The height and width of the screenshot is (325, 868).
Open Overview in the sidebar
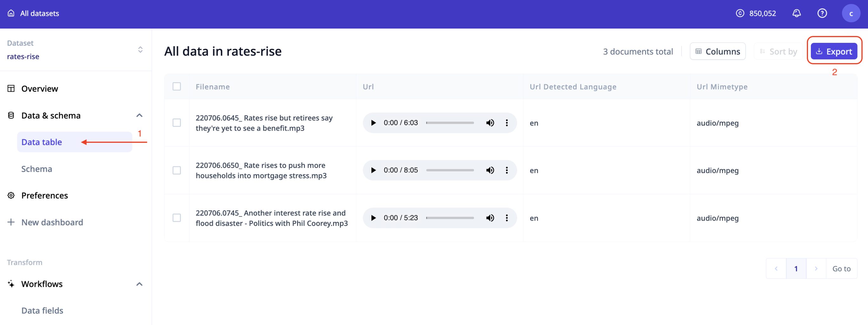click(x=39, y=88)
